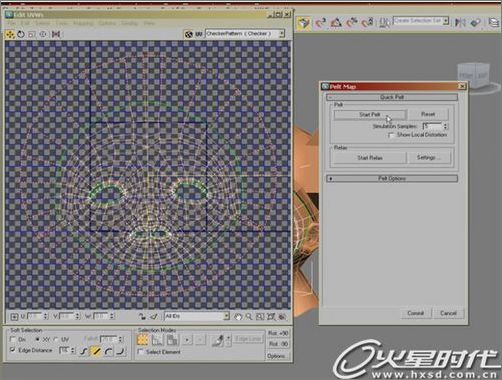Screen dimensions: 502x380
Task: Click the Falloff value field
Action: [x=109, y=339]
